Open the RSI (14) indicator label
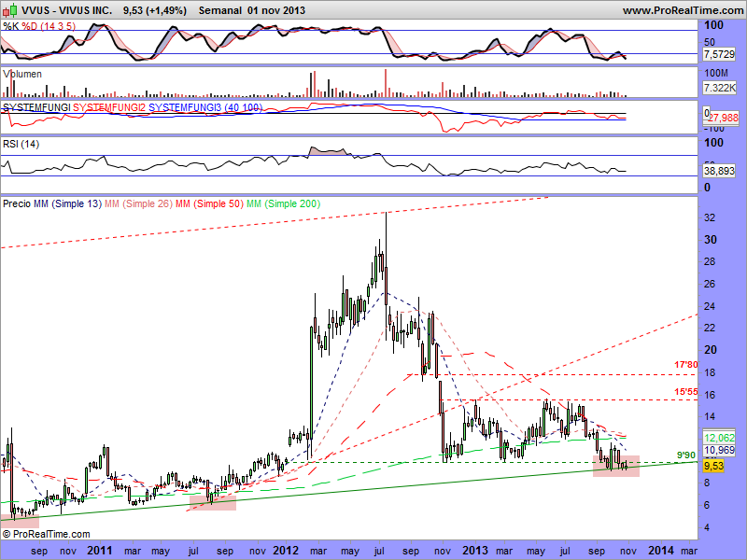This screenshot has height=560, width=747. 21,144
